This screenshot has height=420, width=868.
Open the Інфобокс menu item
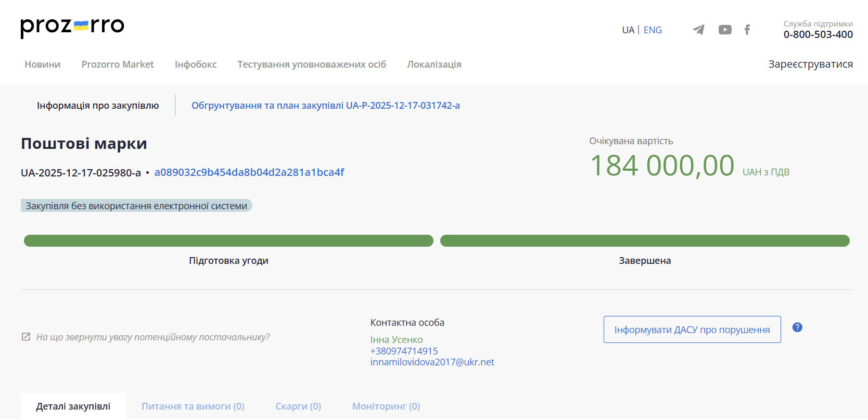[196, 65]
